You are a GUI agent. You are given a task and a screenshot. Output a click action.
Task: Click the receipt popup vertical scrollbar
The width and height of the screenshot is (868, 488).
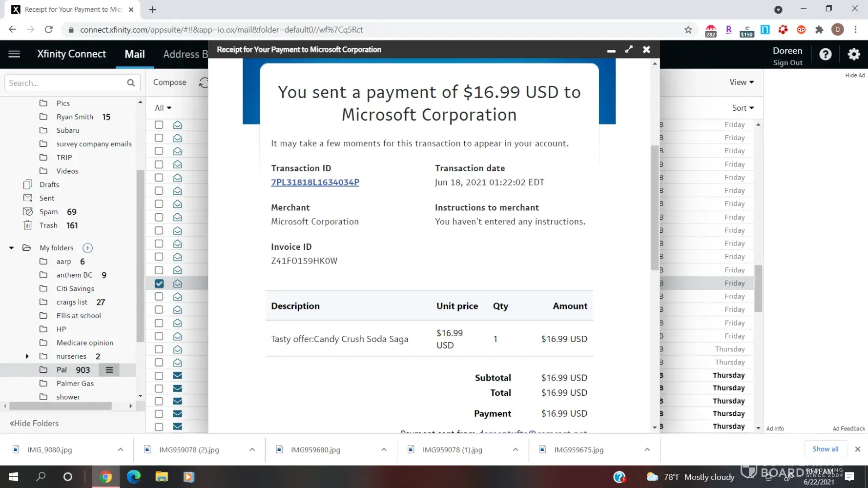(x=655, y=207)
